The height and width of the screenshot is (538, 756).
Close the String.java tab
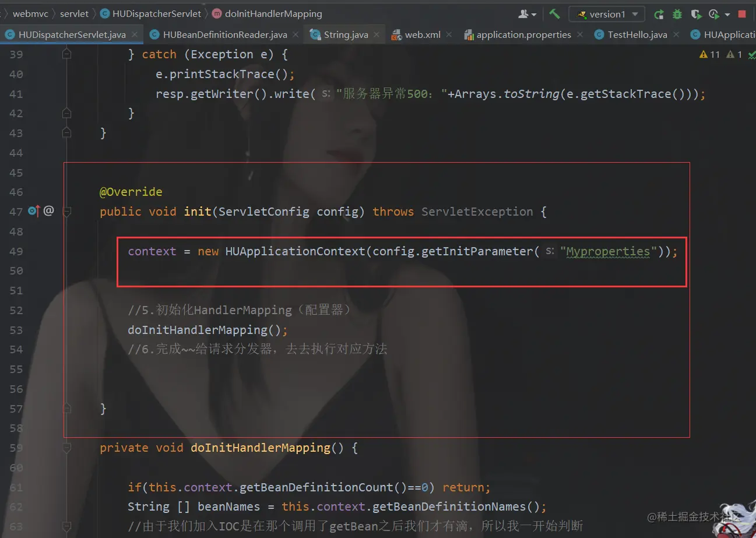376,35
